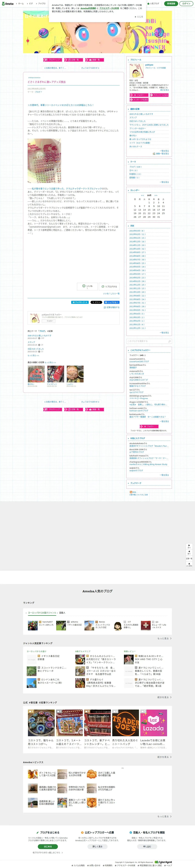Viewport: 195px width, 868px height.
Task: Open 一覧を見る under 月別 archive
Action: click(x=164, y=333)
